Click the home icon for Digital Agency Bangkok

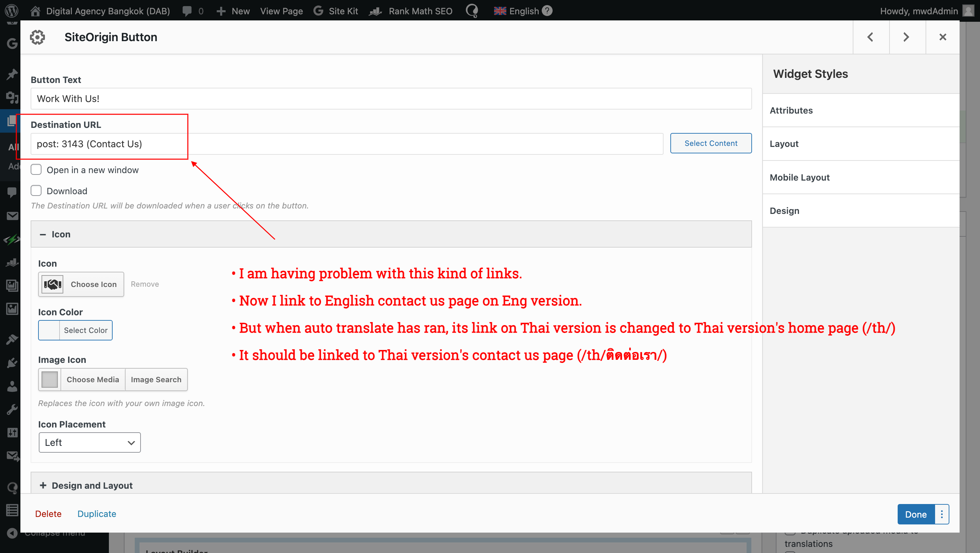(x=35, y=11)
